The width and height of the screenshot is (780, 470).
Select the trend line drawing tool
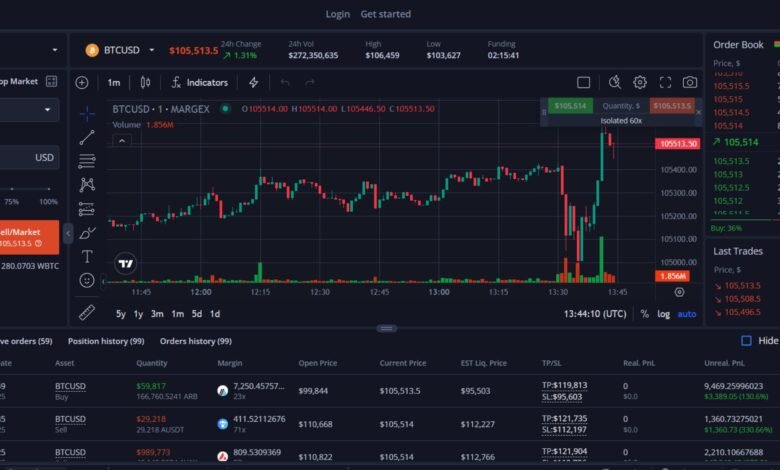(87, 138)
